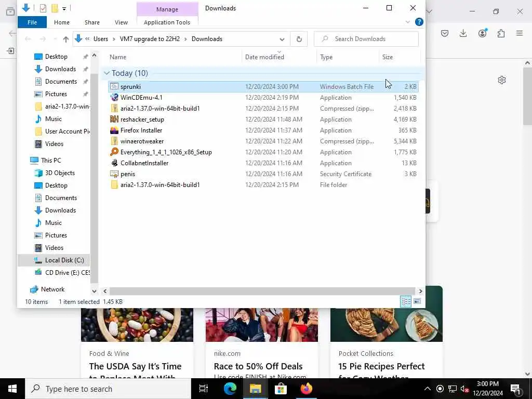Image resolution: width=532 pixels, height=399 pixels.
Task: Click the New Folder quick access icon
Action: click(55, 8)
